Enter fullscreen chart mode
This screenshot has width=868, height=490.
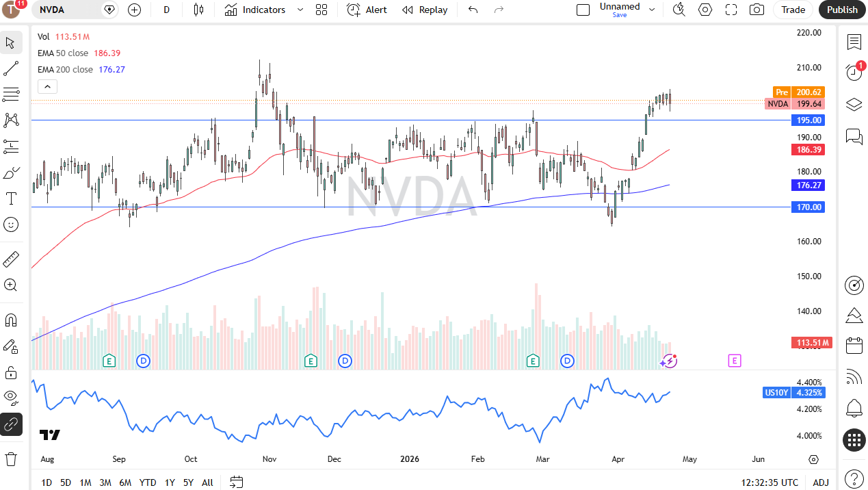pos(731,10)
